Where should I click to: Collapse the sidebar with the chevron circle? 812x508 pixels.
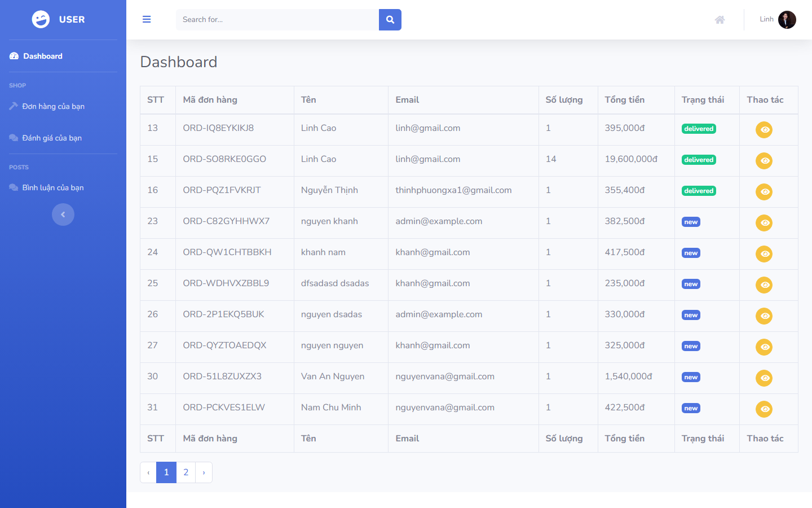[x=63, y=214]
